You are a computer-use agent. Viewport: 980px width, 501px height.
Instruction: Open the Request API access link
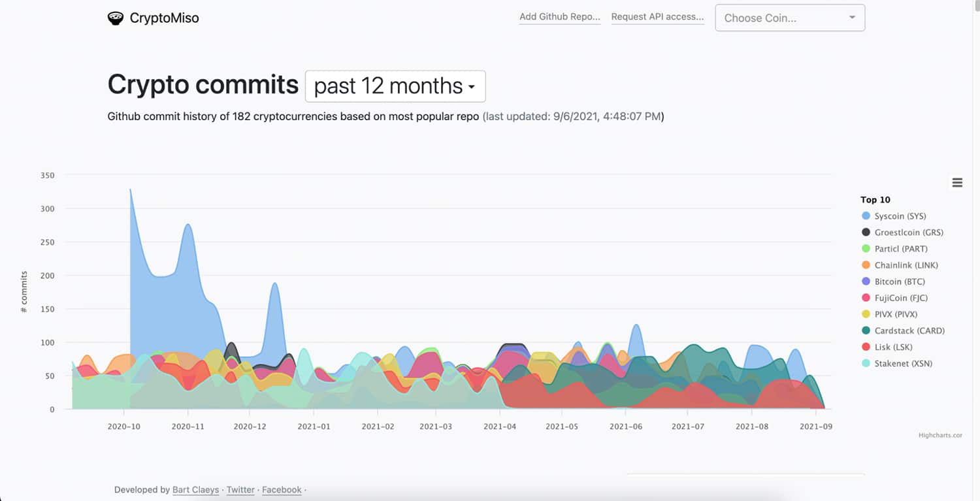pos(657,17)
